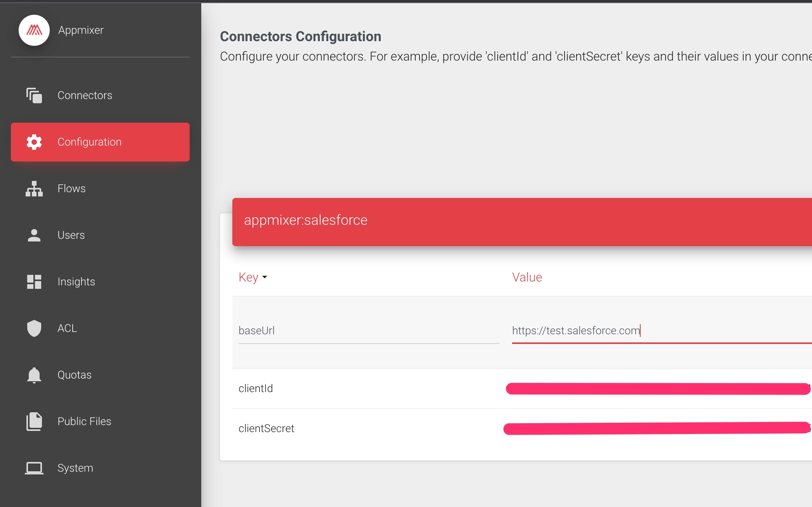Click the Configuration gear icon
This screenshot has height=507, width=812.
34,142
